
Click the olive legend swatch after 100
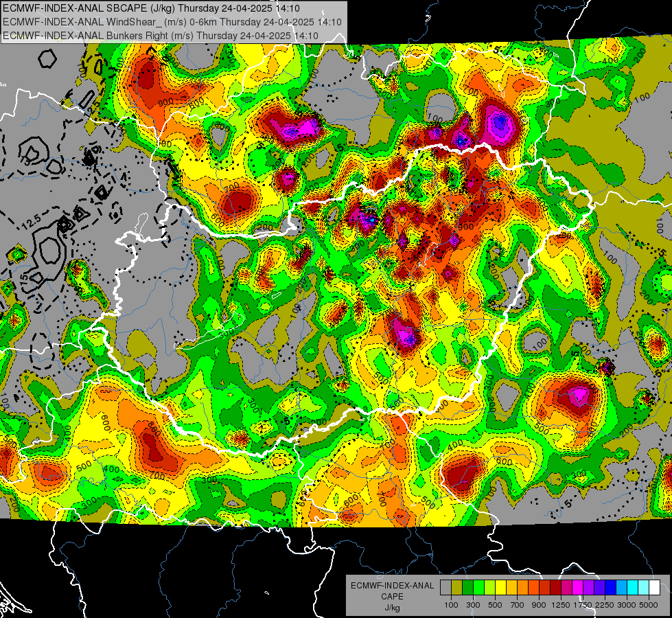(x=457, y=588)
